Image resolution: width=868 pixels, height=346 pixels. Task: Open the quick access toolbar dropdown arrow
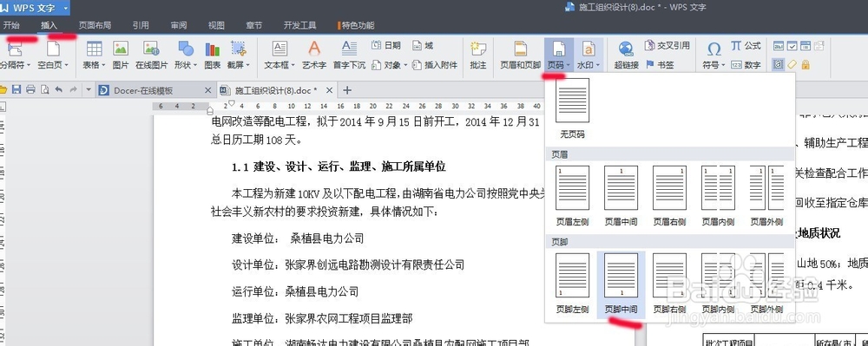click(88, 89)
